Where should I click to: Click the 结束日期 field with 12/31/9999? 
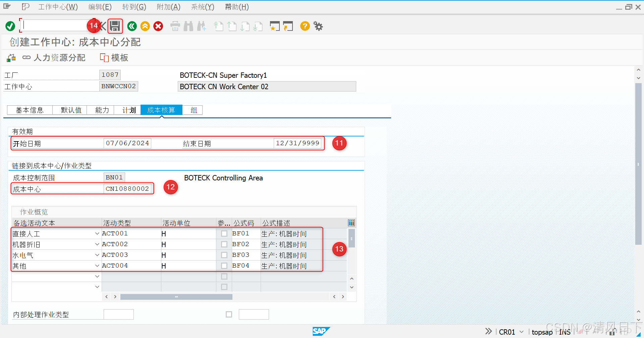point(298,143)
